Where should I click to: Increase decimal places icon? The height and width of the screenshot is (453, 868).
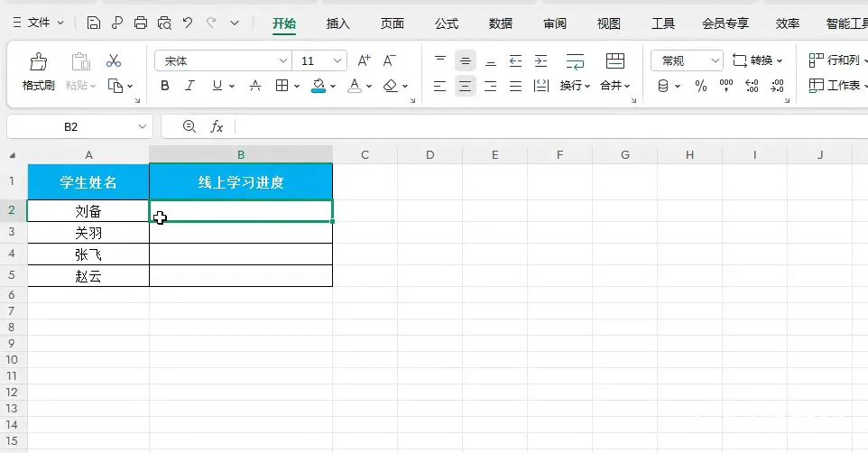[752, 86]
